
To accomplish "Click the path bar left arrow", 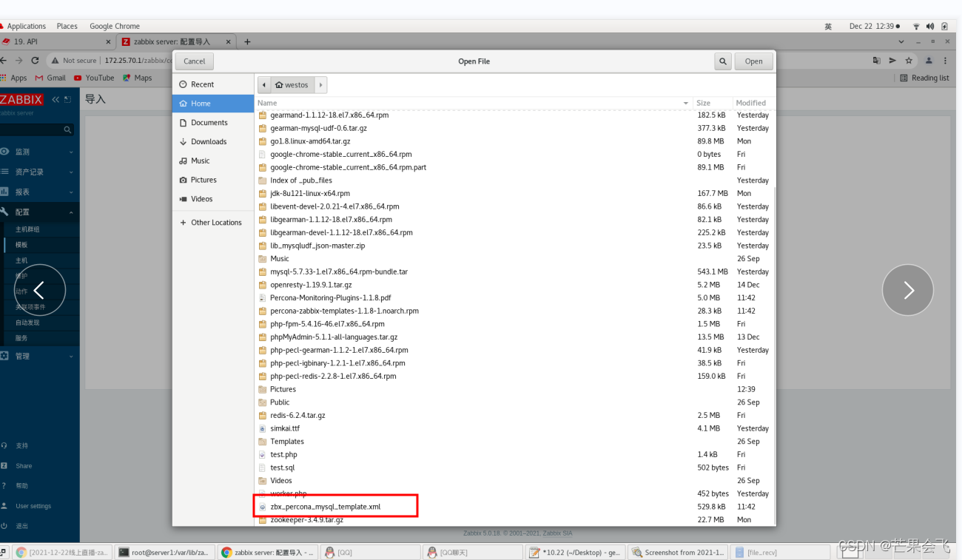I will (x=264, y=85).
